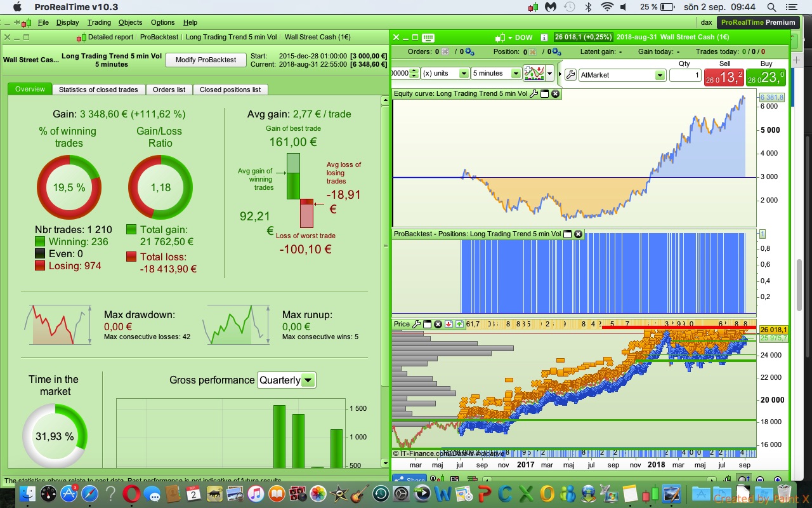Open the order settings wrench beside AtMarket
Screen dimensions: 812x508
pyautogui.click(x=570, y=75)
